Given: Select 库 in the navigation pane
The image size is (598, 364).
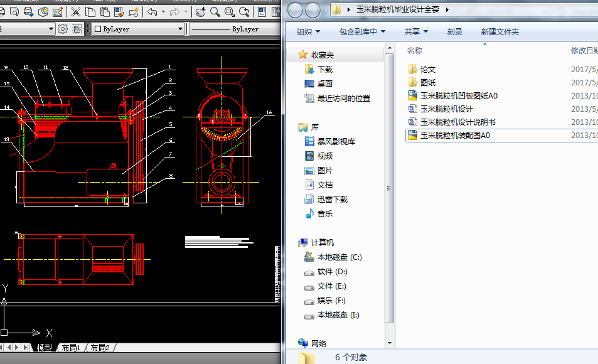Looking at the screenshot, I should point(314,127).
